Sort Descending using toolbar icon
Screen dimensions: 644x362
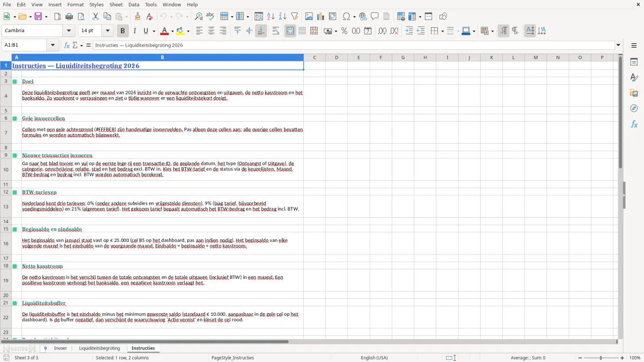pyautogui.click(x=282, y=17)
